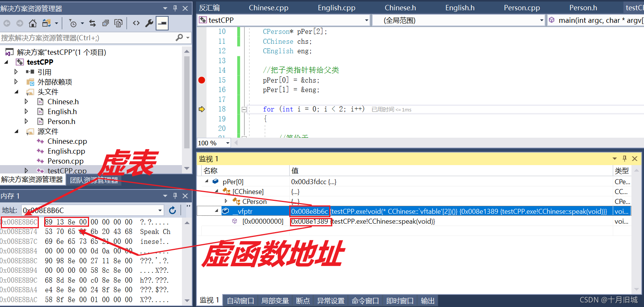Open Person.h in the solution tree
The image size is (644, 307).
[x=61, y=121]
